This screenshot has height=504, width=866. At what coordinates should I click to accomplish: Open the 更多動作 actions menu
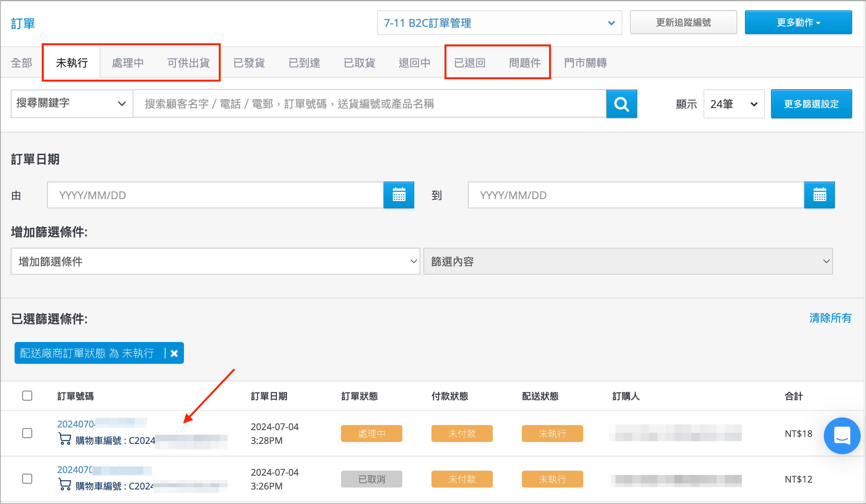tap(798, 23)
